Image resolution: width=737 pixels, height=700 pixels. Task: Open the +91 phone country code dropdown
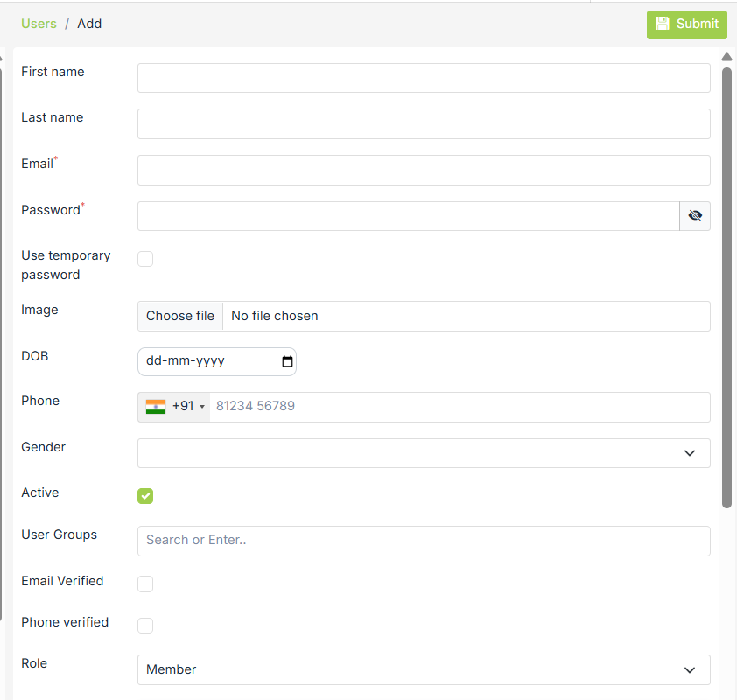(x=188, y=407)
